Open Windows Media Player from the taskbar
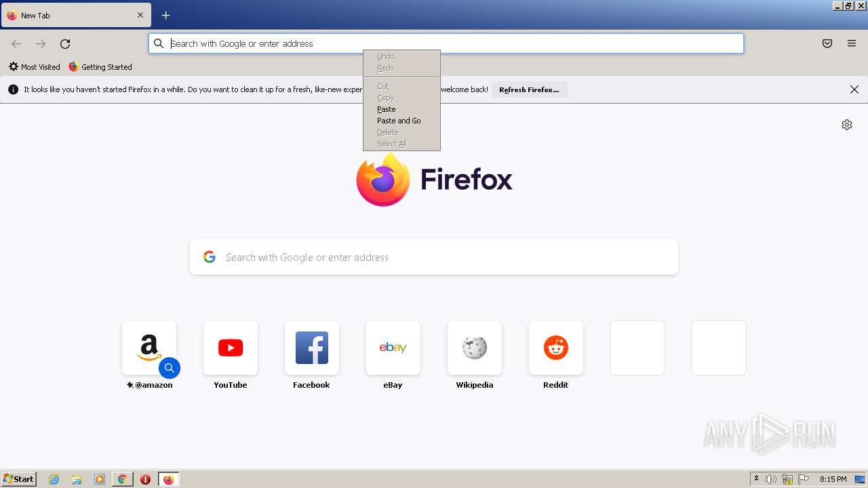 point(100,479)
